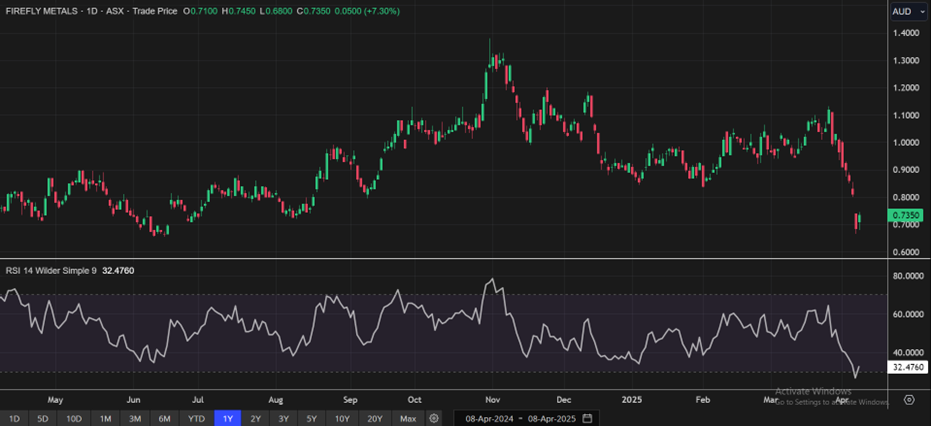Click the calendar icon beside date range

point(588,418)
